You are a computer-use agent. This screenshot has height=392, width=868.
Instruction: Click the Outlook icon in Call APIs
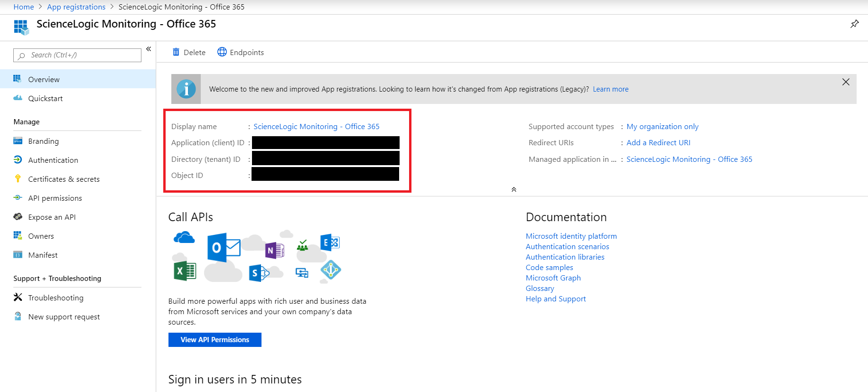click(x=224, y=247)
